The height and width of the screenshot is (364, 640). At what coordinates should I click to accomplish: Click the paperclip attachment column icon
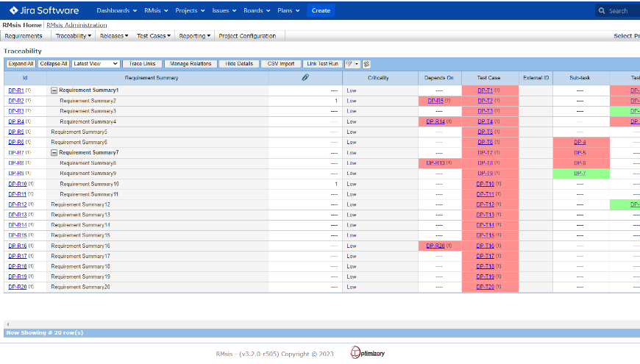point(305,78)
